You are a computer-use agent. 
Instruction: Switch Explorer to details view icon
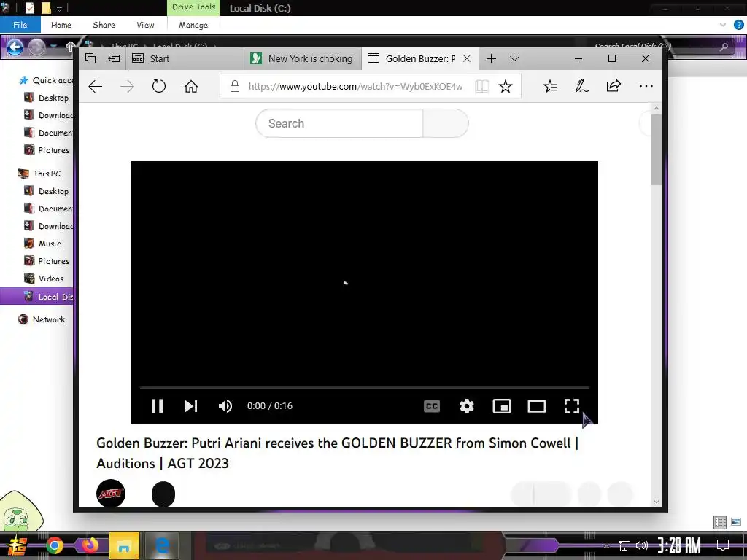point(720,522)
